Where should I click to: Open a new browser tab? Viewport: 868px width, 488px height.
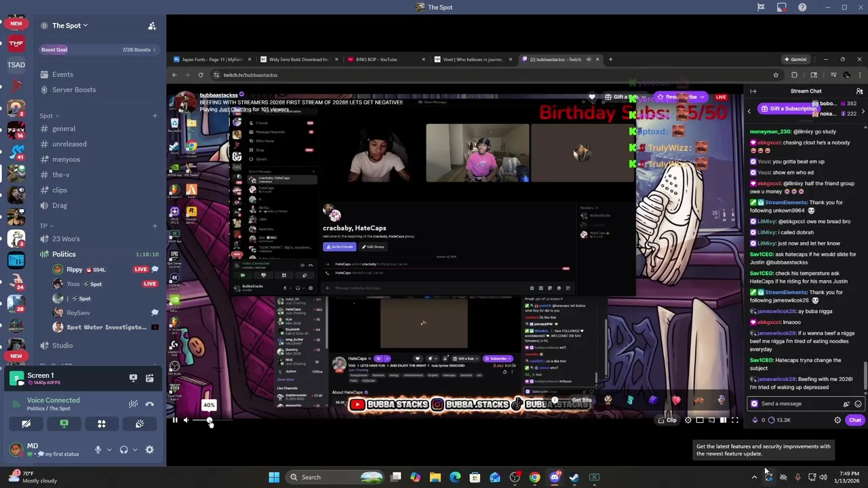pos(610,60)
